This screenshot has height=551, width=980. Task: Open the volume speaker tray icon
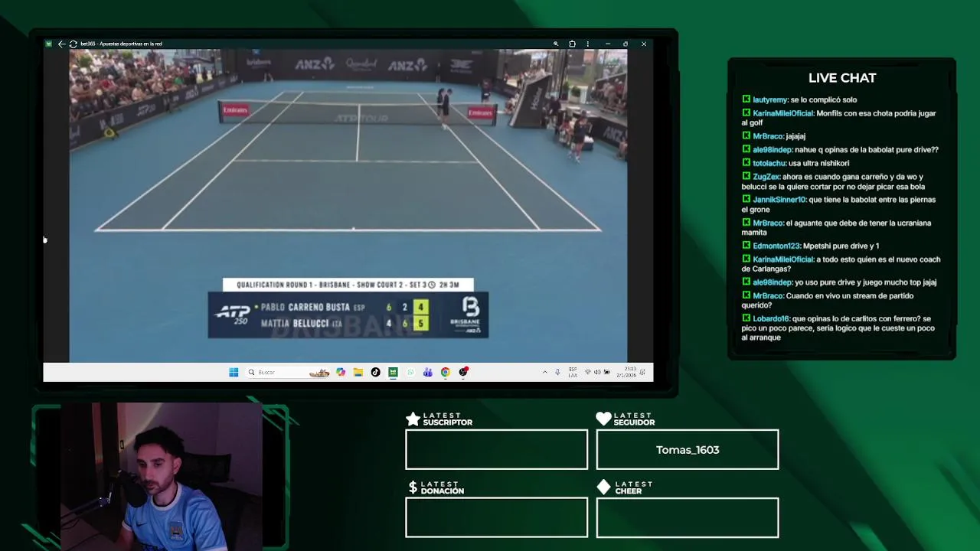point(597,372)
